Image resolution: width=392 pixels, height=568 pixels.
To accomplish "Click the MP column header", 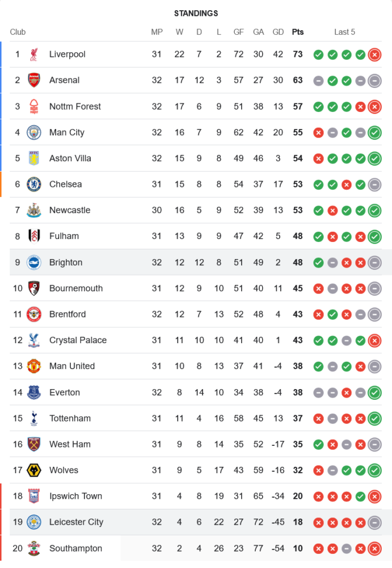I will tap(157, 32).
